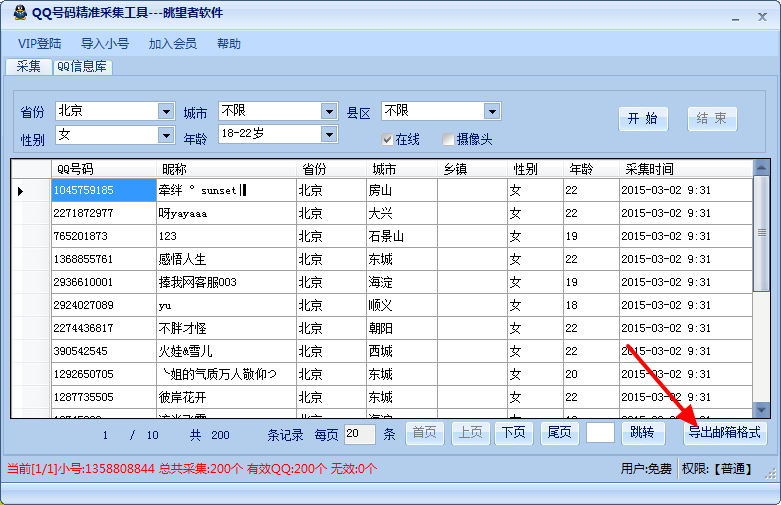The height and width of the screenshot is (505, 781).
Task: Expand the 省份 dropdown showing 北京
Action: pyautogui.click(x=166, y=111)
